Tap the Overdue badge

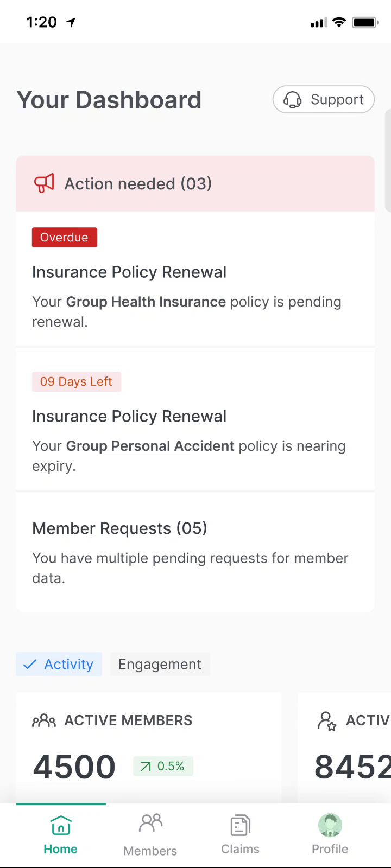click(x=64, y=238)
